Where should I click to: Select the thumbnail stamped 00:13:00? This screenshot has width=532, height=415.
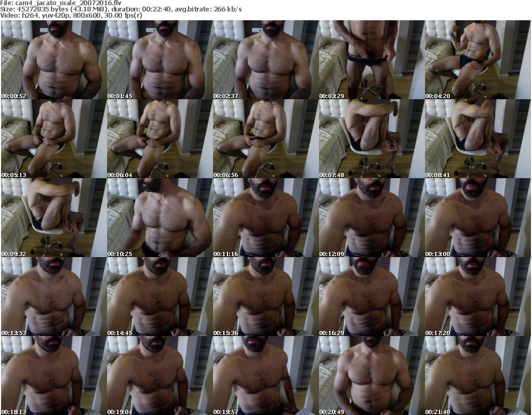click(478, 218)
